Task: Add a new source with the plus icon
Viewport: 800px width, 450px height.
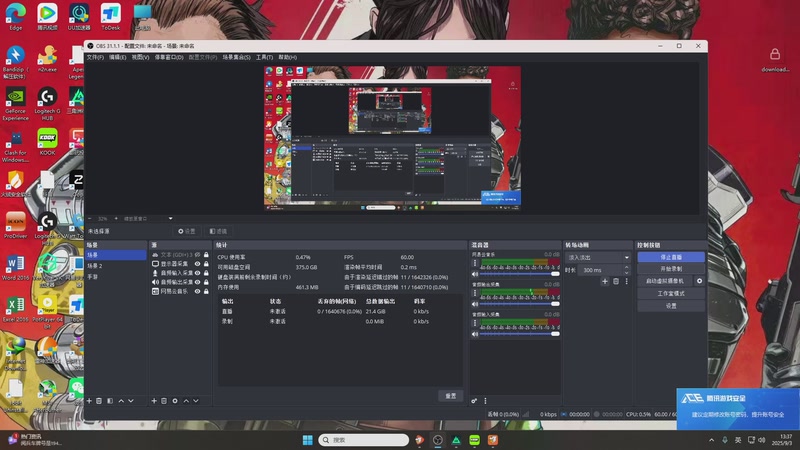Action: pyautogui.click(x=154, y=401)
